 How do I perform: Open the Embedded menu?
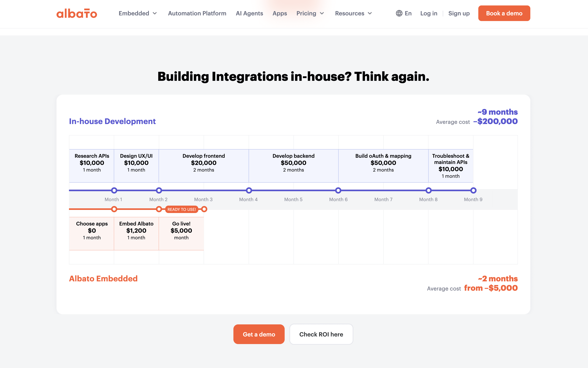(x=138, y=13)
